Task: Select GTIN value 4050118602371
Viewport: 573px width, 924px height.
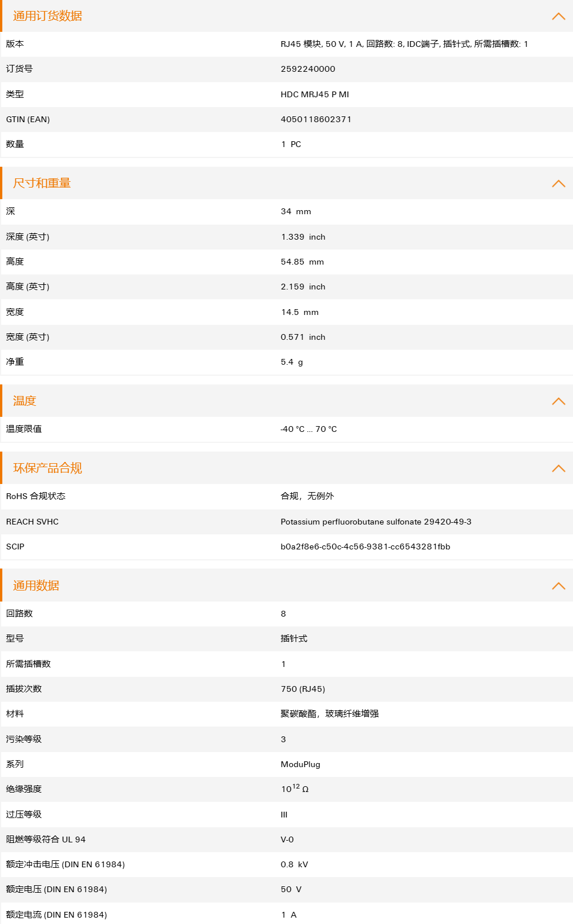Action: pyautogui.click(x=316, y=119)
